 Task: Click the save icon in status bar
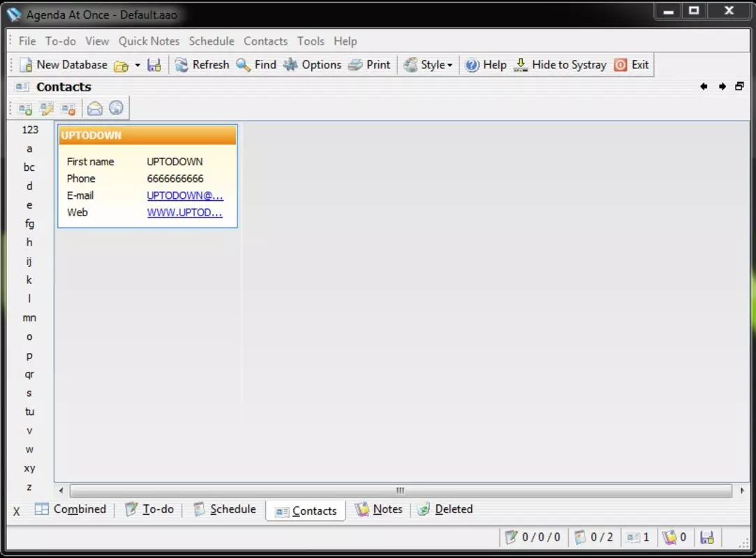coord(707,537)
